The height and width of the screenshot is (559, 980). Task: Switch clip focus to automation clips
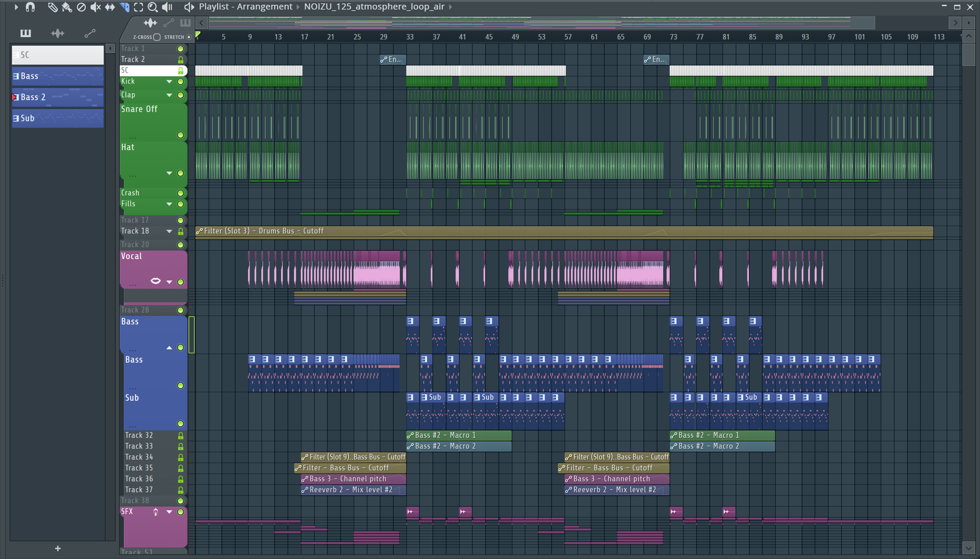pyautogui.click(x=169, y=23)
